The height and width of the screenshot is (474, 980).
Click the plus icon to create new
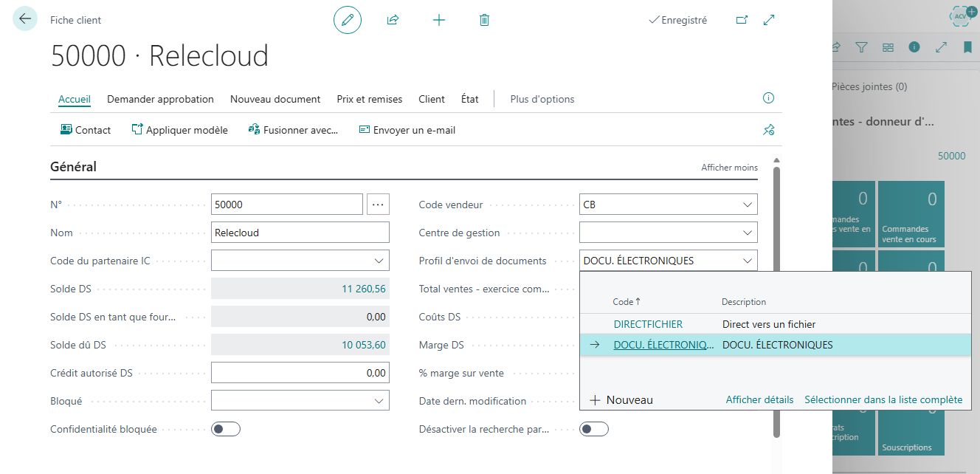[x=439, y=20]
